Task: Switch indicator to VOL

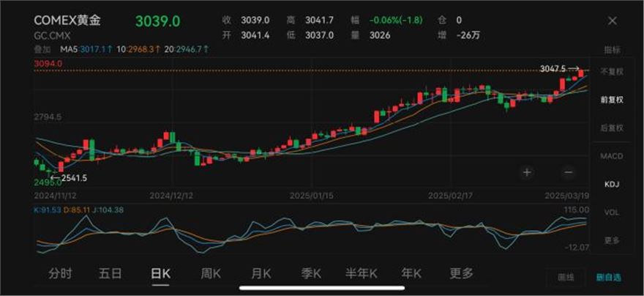Action: click(611, 212)
